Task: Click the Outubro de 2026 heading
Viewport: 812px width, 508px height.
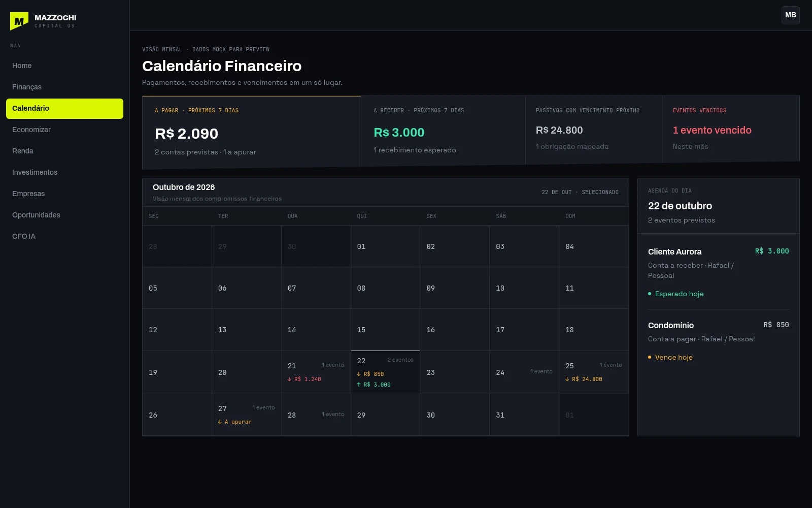Action: click(x=184, y=187)
